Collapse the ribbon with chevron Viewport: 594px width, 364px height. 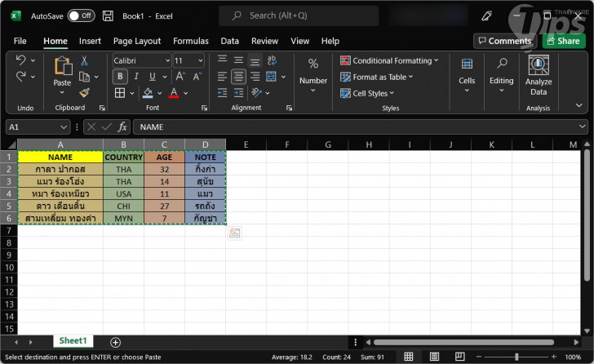pyautogui.click(x=578, y=105)
